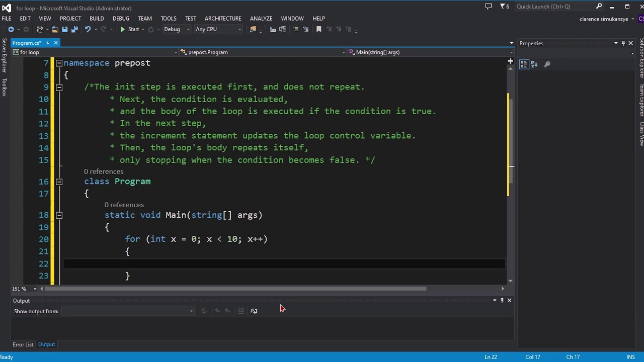Click the Open File folder icon

(55, 29)
